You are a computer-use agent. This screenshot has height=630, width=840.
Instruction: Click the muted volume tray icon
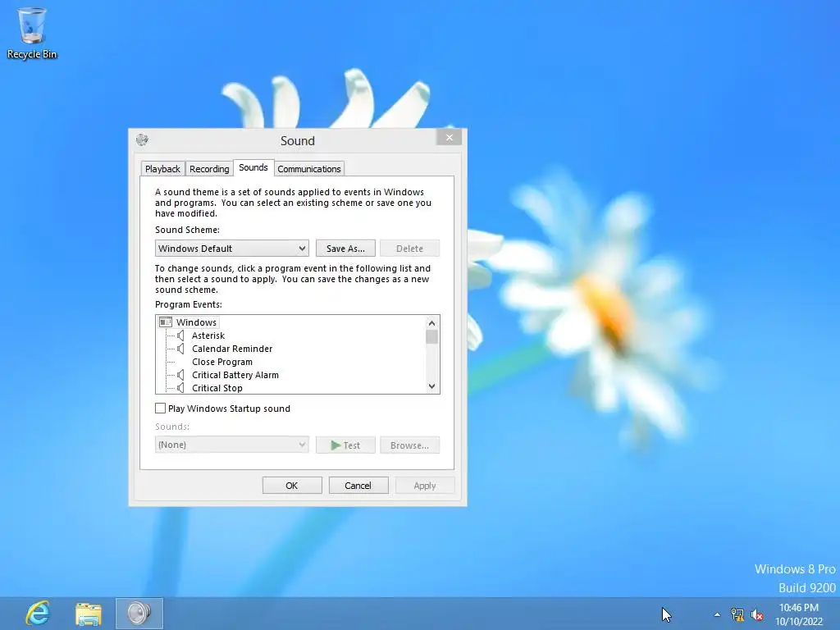tap(757, 614)
